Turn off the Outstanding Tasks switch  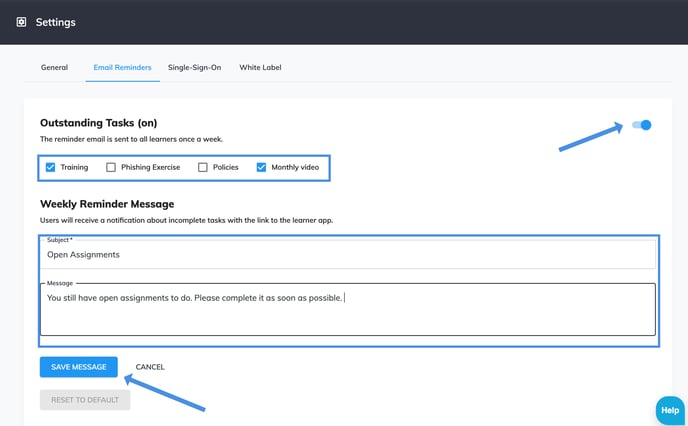pos(641,125)
